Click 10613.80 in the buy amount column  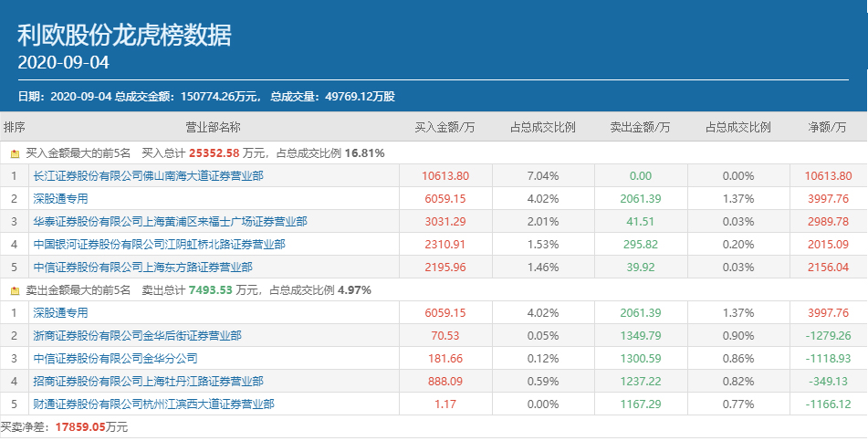coord(445,176)
